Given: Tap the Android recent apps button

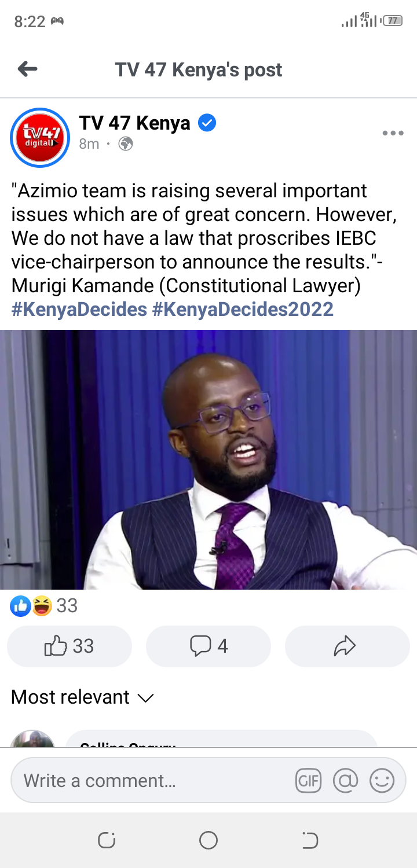Looking at the screenshot, I should click(x=107, y=840).
